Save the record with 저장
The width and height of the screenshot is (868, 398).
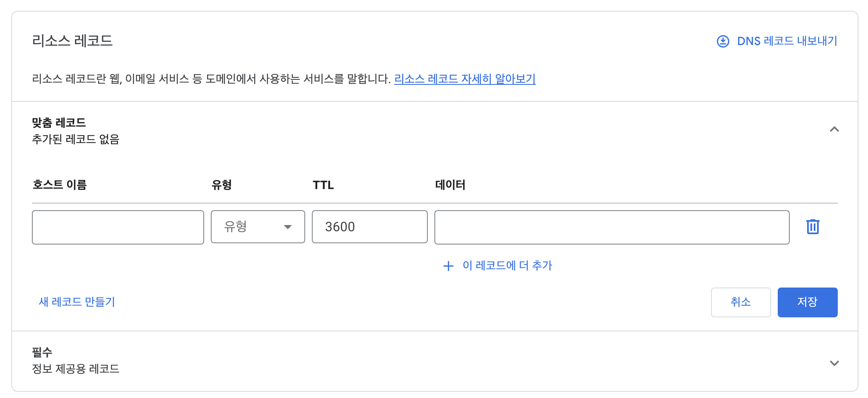click(x=808, y=302)
